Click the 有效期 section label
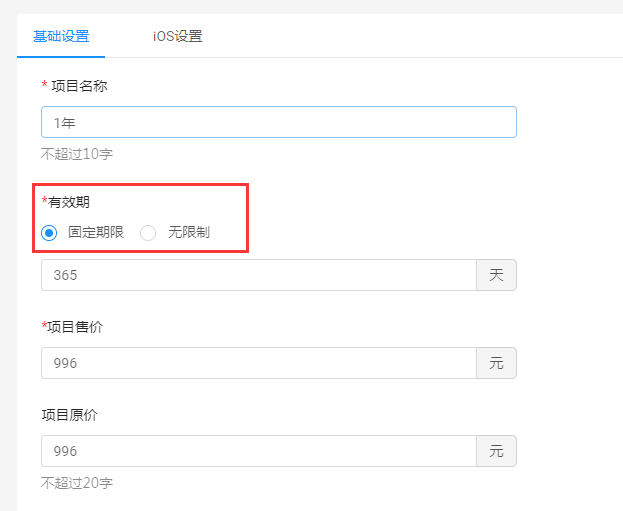The width and height of the screenshot is (623, 511). [x=69, y=202]
